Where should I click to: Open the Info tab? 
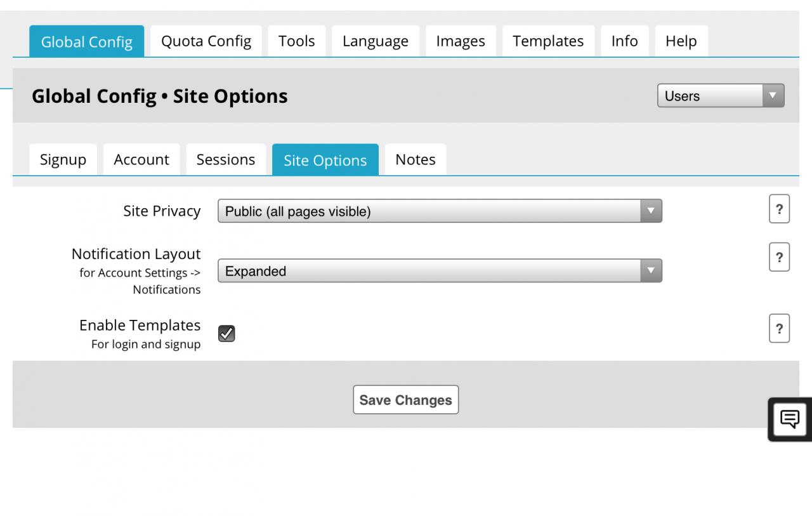click(624, 41)
